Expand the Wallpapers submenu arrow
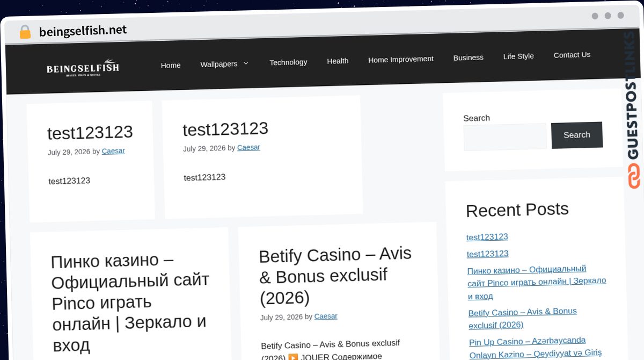 point(246,63)
